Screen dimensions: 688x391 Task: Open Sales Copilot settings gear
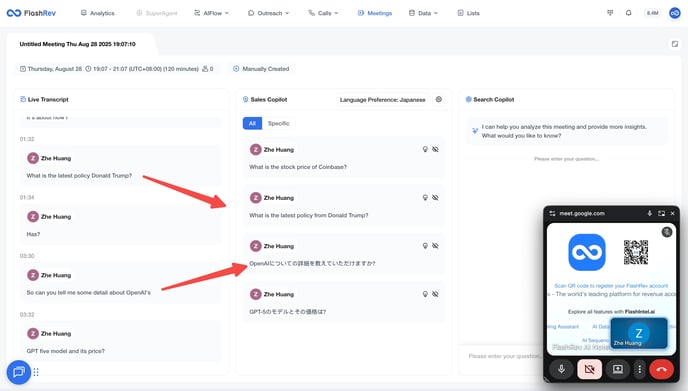(x=439, y=99)
